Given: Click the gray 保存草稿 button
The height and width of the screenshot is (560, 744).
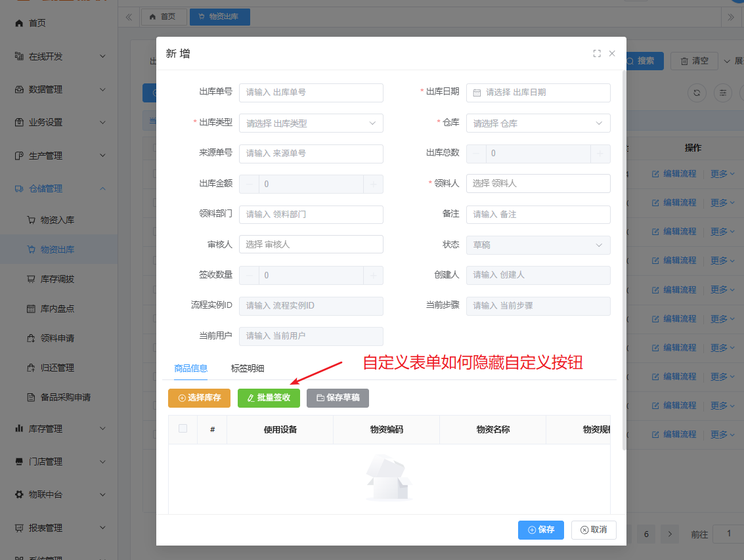Looking at the screenshot, I should pos(338,398).
